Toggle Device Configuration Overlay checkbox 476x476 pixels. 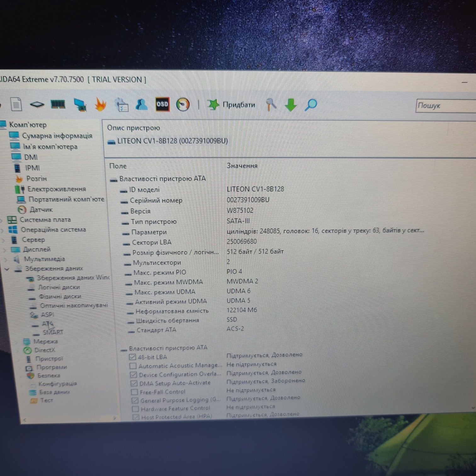[133, 375]
